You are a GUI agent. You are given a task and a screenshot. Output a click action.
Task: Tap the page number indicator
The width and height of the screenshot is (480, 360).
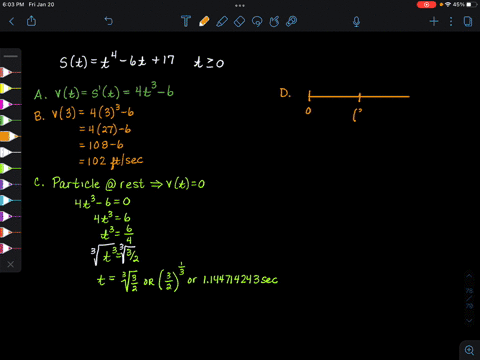point(469,298)
